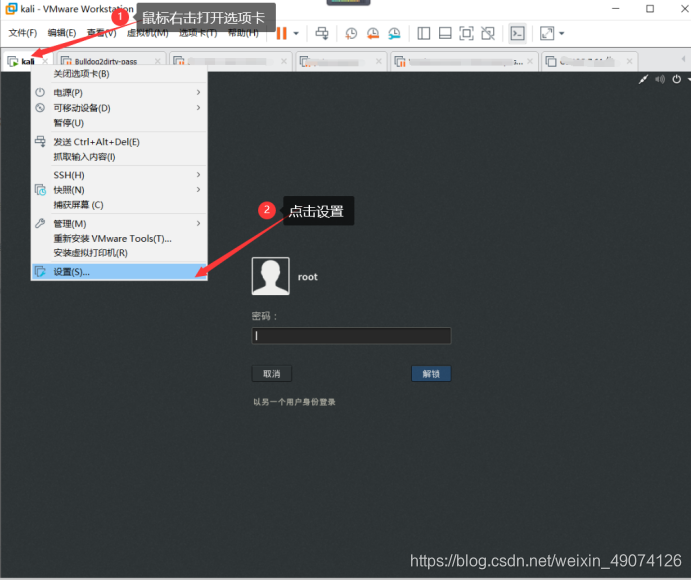Viewport: 692px width, 580px height.
Task: Expand 管理(M) submenu
Action: 119,224
